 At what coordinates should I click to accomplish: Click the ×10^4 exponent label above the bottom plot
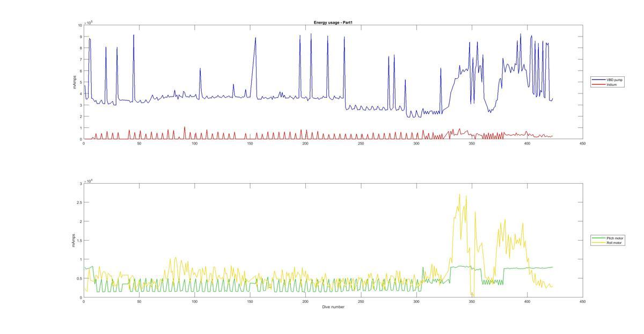[x=87, y=180]
